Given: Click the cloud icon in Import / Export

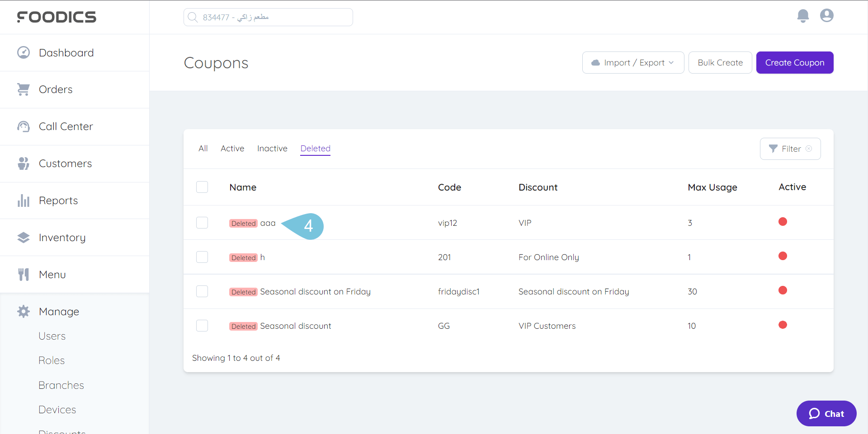Looking at the screenshot, I should tap(596, 63).
